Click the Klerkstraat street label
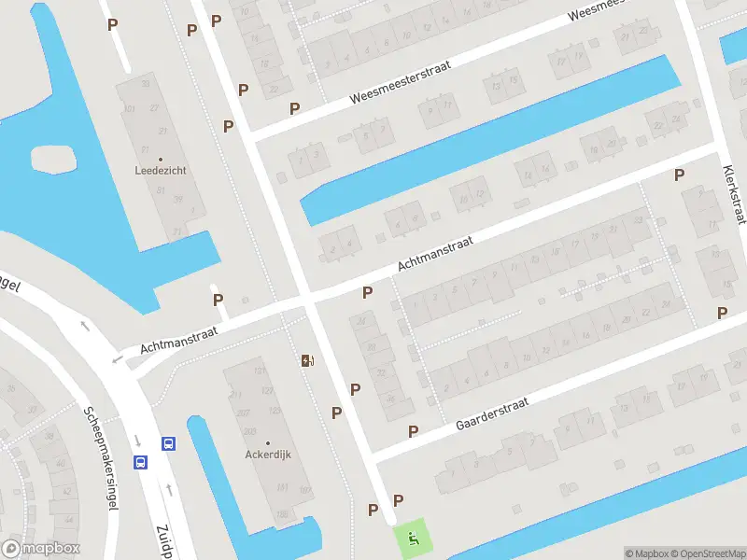This screenshot has height=560, width=747. tap(734, 194)
